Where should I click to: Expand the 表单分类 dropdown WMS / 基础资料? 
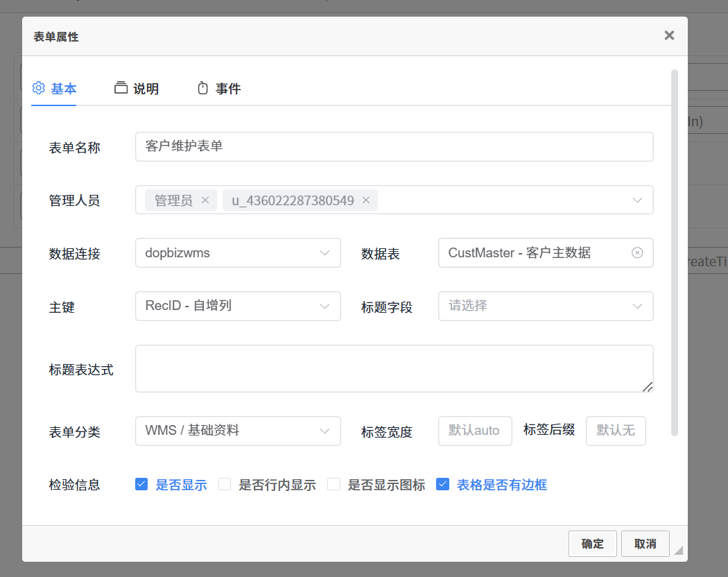238,431
